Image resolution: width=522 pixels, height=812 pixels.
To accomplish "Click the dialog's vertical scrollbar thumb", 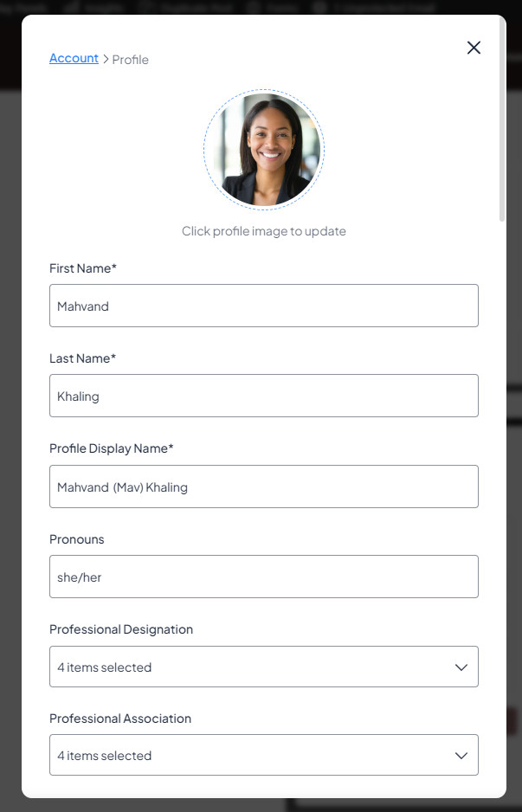I will point(502,119).
